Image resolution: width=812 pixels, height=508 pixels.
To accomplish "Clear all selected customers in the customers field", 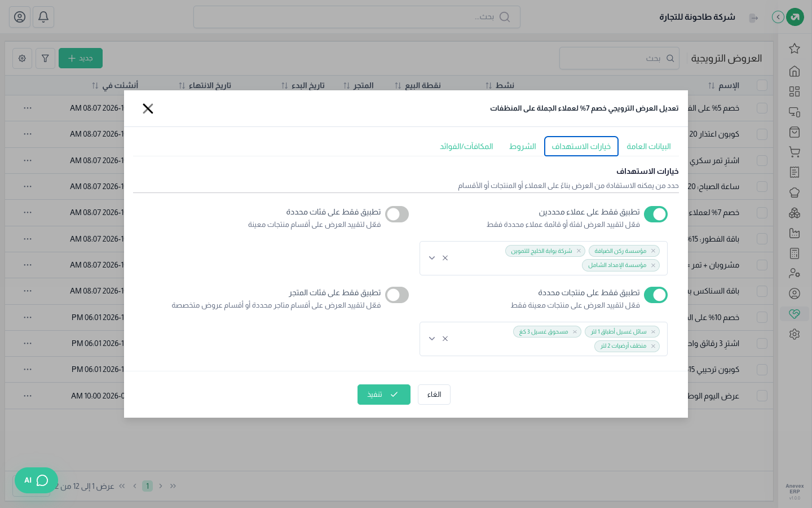I will point(445,258).
